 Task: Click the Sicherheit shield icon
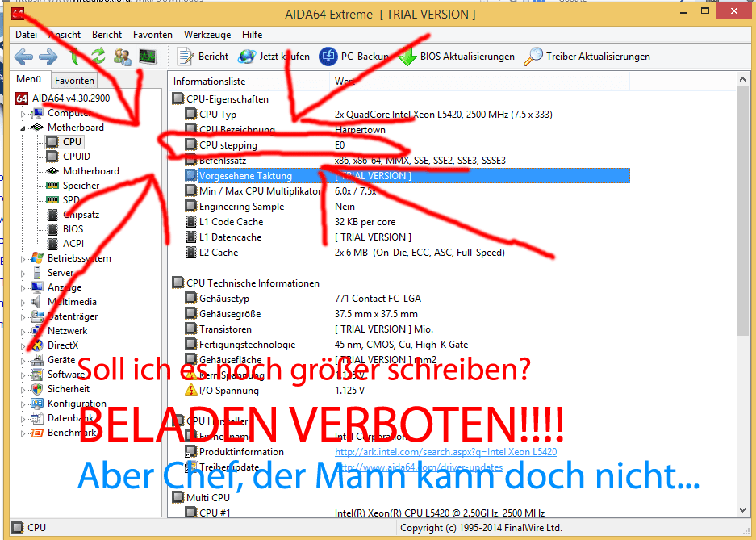tap(36, 389)
